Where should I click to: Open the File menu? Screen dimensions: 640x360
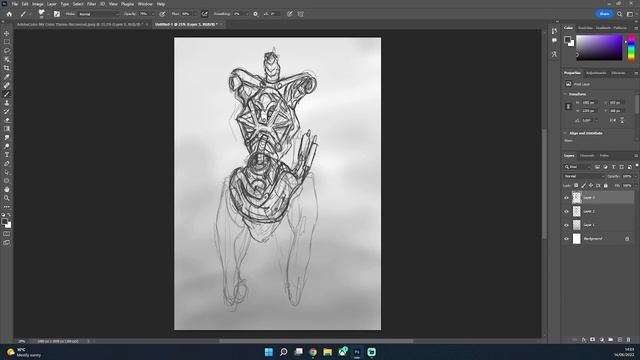15,4
